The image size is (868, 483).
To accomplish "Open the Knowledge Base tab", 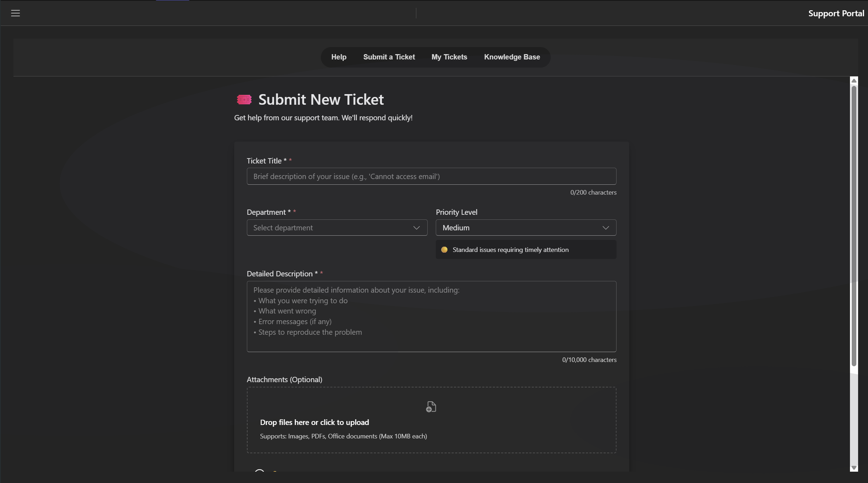I will click(512, 57).
